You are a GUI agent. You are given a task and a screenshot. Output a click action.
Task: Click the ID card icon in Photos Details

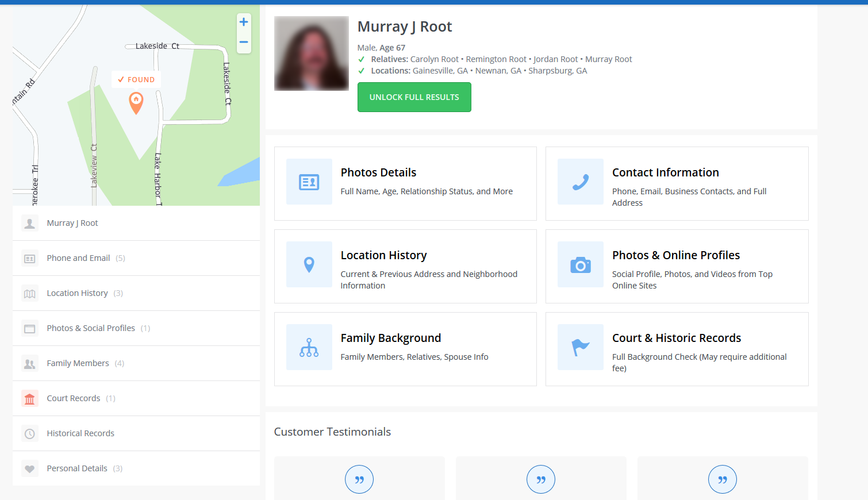pos(309,182)
